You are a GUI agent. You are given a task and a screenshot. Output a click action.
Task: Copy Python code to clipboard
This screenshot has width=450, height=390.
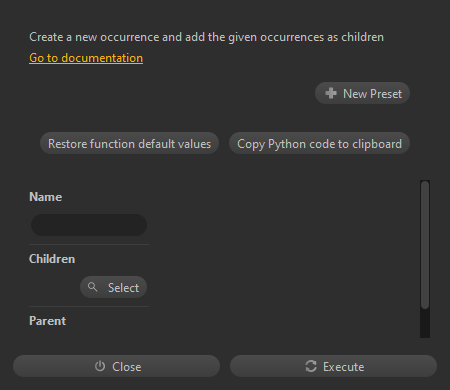pos(319,143)
